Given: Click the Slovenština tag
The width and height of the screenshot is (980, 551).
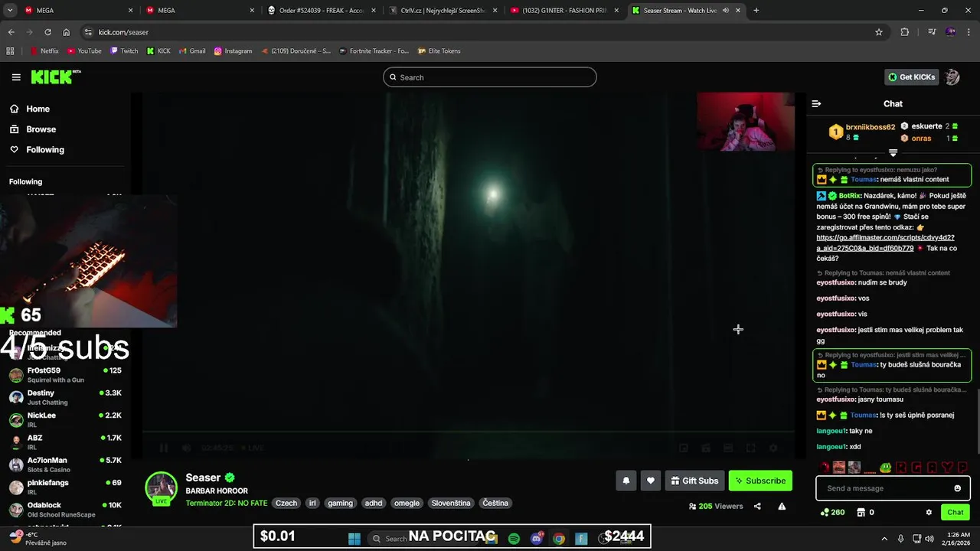Looking at the screenshot, I should 451,503.
